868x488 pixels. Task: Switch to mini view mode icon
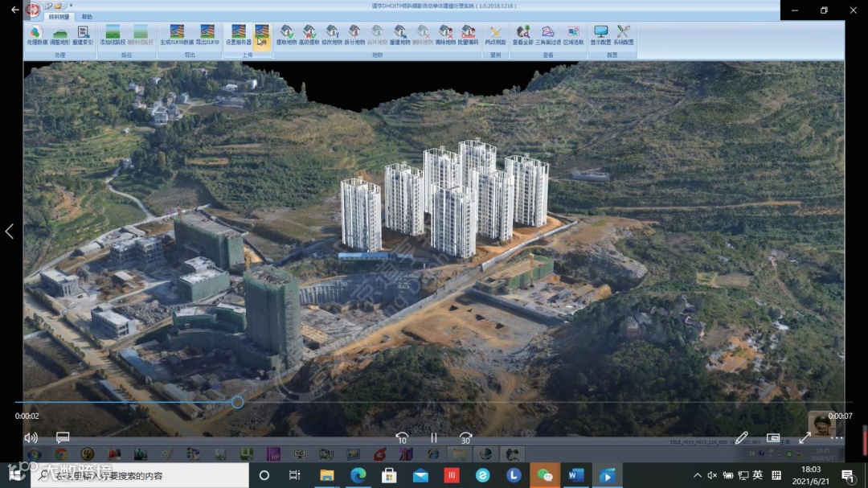[x=773, y=437]
